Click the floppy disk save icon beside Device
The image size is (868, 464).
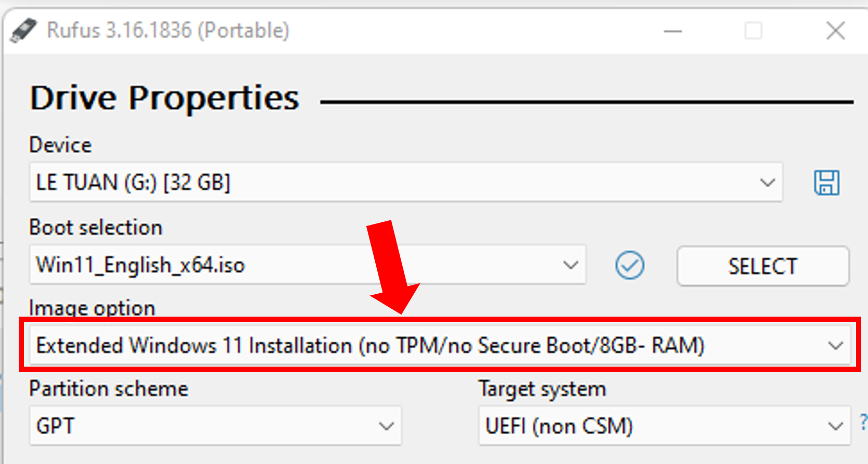click(827, 183)
